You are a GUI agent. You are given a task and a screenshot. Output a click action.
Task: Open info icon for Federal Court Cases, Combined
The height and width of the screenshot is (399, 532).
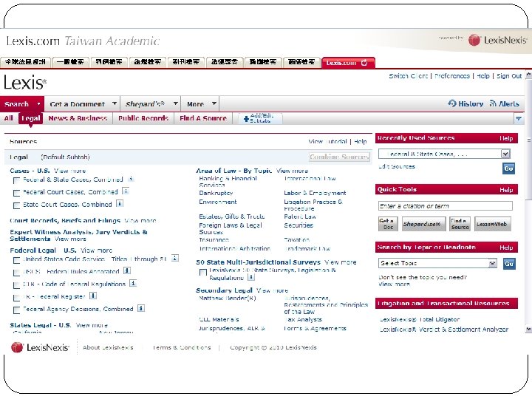coord(126,191)
